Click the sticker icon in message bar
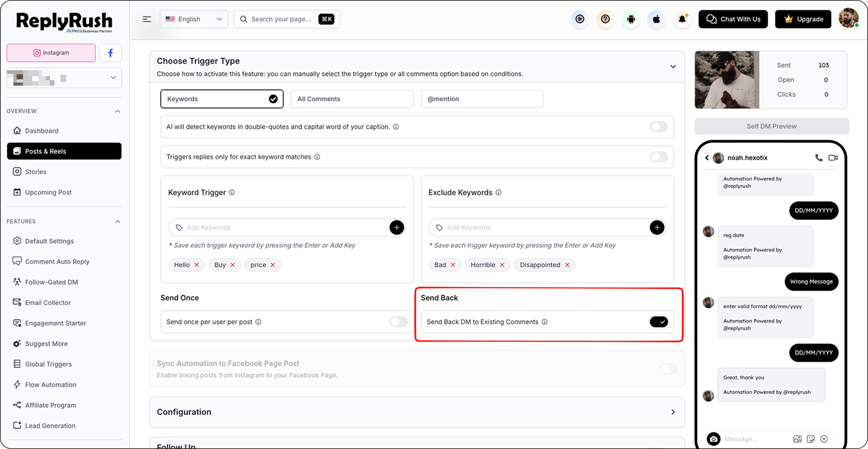 click(811, 439)
